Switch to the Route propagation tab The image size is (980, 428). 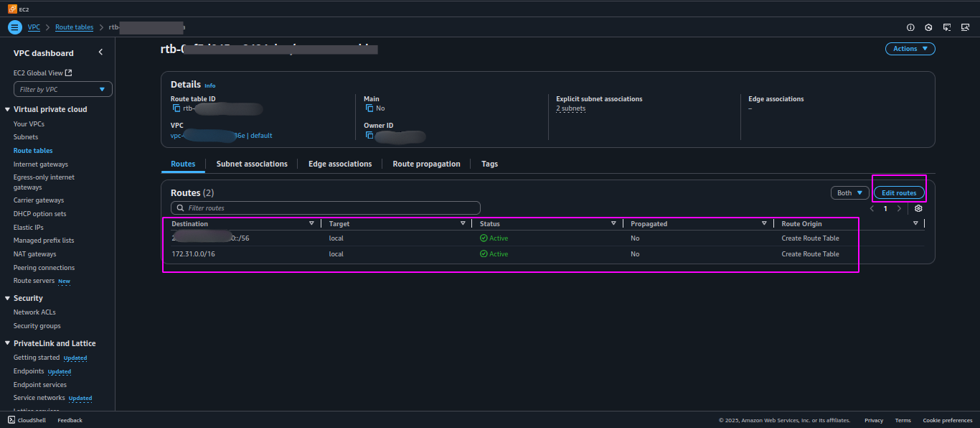tap(426, 164)
